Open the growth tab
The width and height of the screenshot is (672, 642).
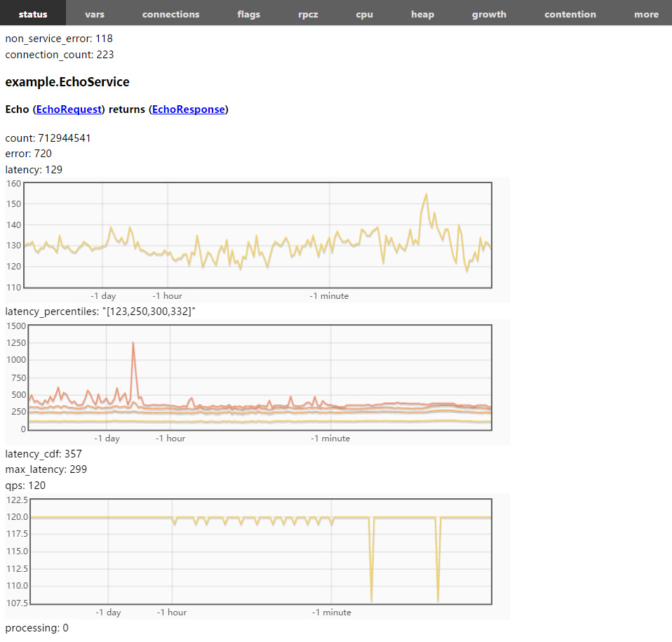tap(489, 14)
